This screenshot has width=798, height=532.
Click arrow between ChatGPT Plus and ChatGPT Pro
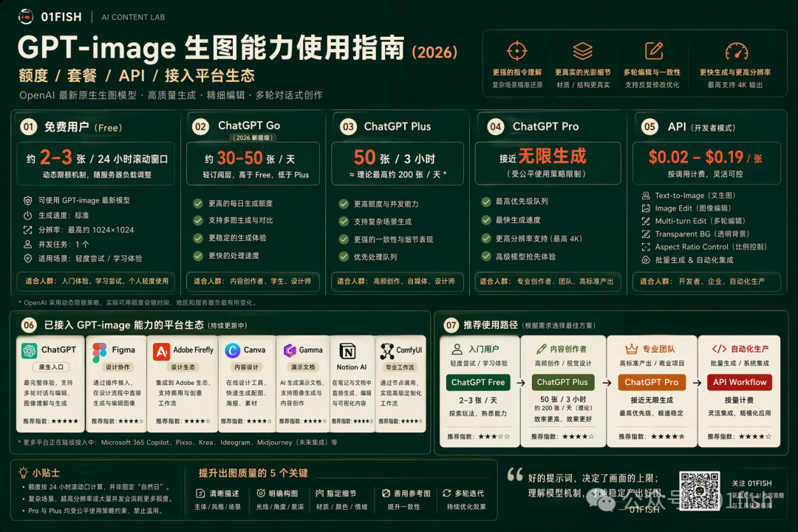coord(606,383)
